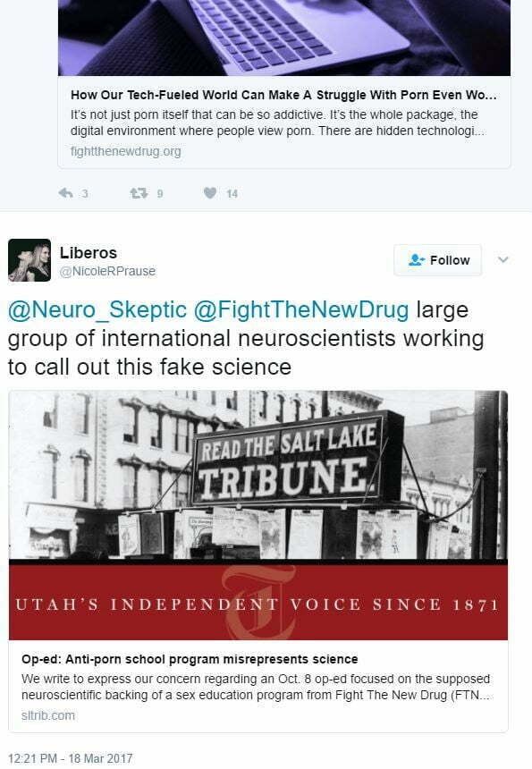Open the 12:21 PM - 18 Mar 2017 timestamp

click(71, 758)
